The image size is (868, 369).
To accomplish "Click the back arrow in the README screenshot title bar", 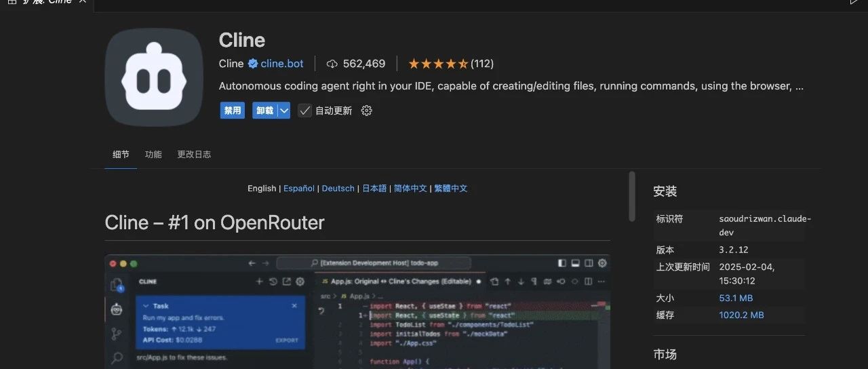I will pos(252,263).
